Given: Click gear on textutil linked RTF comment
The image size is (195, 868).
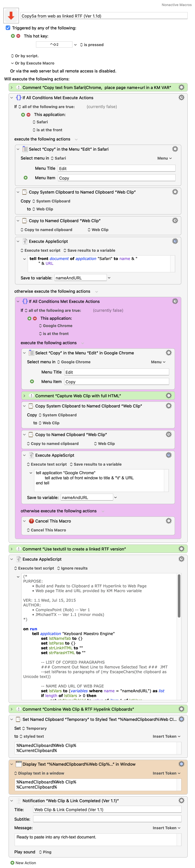Looking at the screenshot, I should (x=181, y=549).
